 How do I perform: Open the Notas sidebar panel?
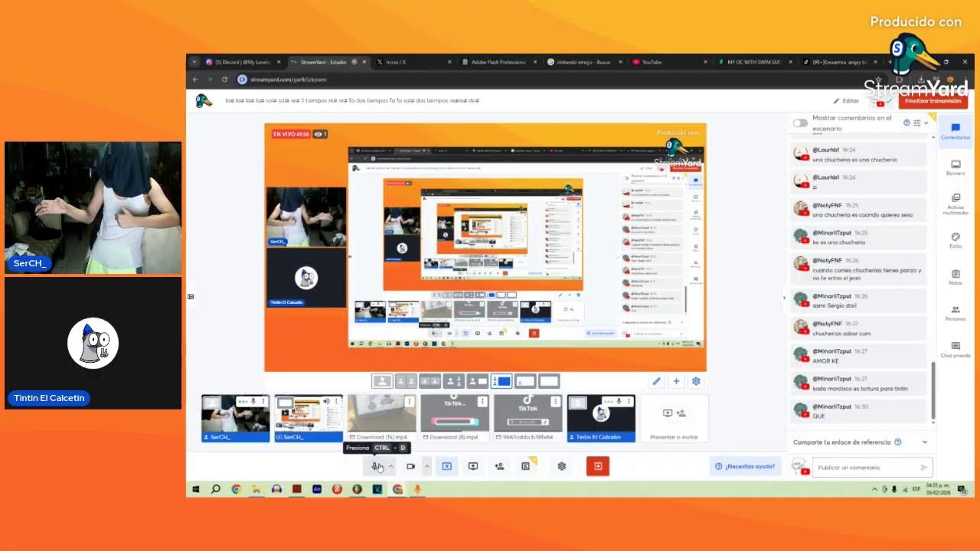pyautogui.click(x=955, y=277)
